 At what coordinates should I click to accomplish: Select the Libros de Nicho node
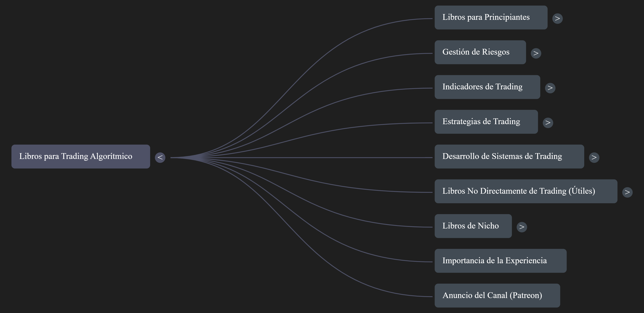(473, 226)
